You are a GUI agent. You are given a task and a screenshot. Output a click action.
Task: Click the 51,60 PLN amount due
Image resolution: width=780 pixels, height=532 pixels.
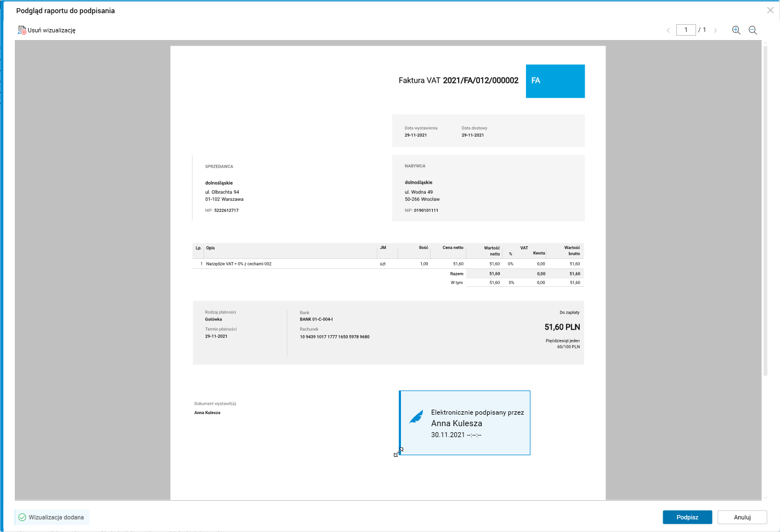click(x=562, y=327)
